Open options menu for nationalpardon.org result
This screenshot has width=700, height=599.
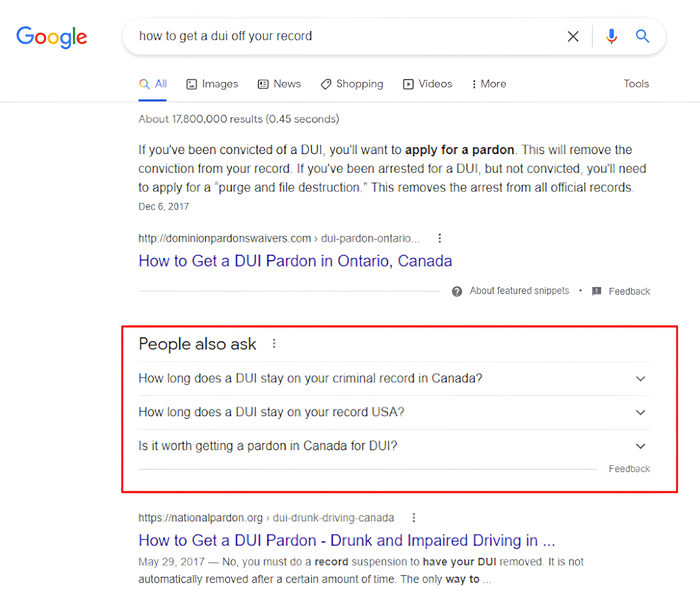(x=414, y=518)
